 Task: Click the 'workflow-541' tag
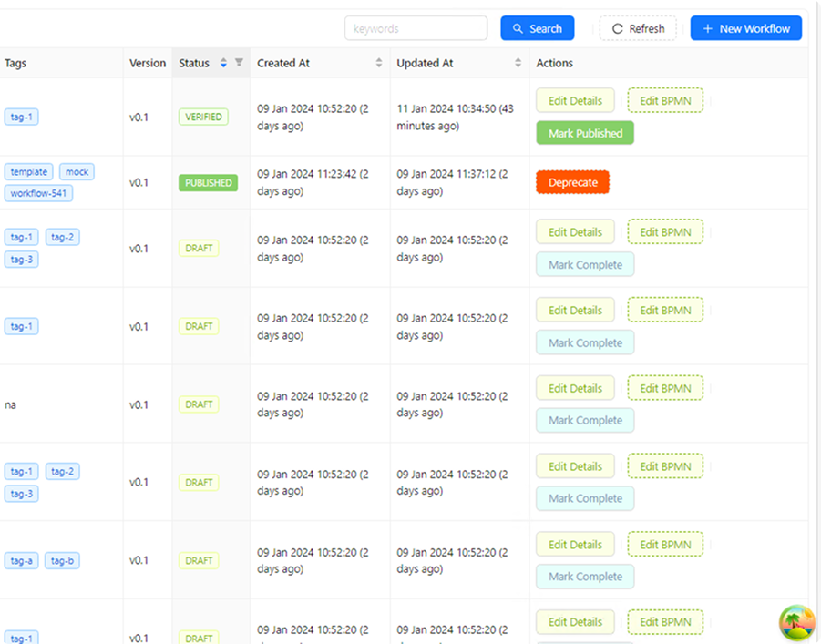tap(38, 193)
